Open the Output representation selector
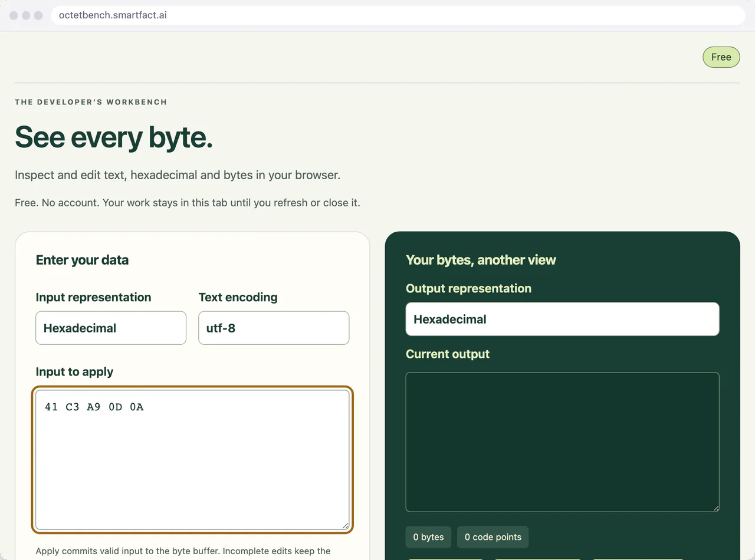The height and width of the screenshot is (560, 755). pyautogui.click(x=563, y=319)
